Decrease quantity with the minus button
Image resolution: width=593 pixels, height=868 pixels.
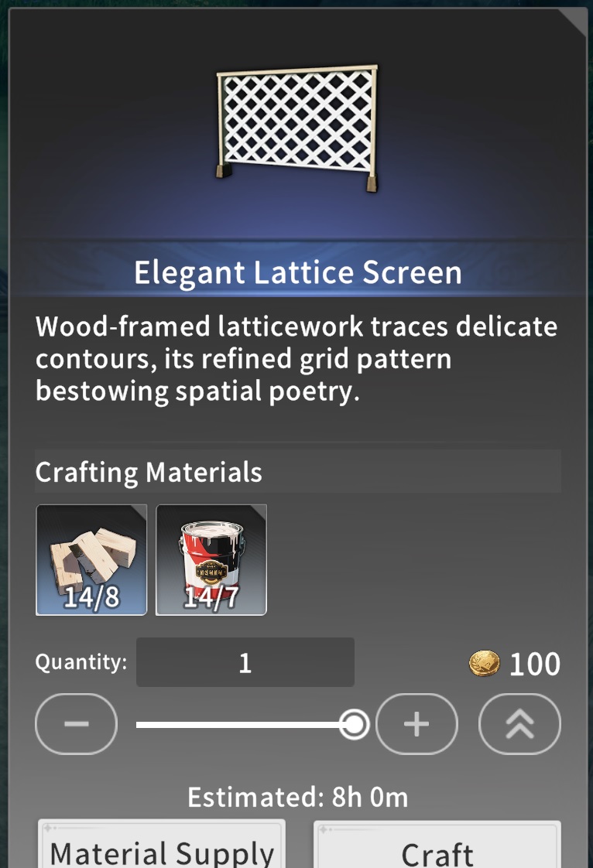pos(77,723)
